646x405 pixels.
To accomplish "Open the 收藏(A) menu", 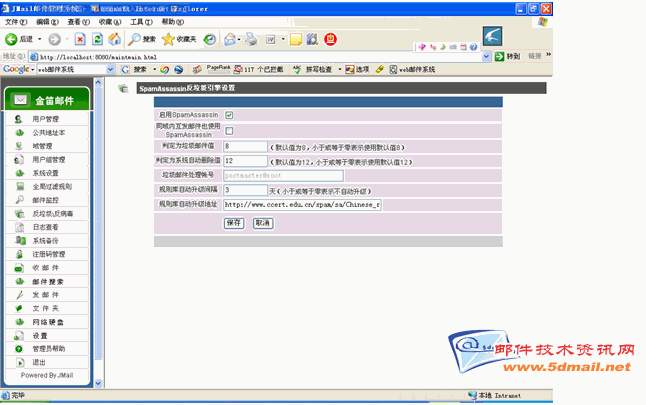I will (x=110, y=21).
